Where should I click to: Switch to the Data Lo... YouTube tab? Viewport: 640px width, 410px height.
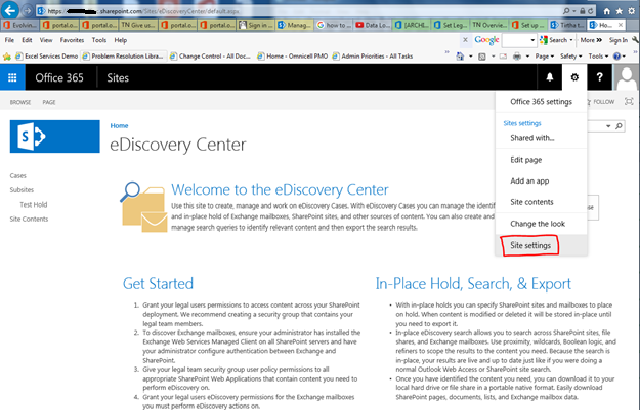click(373, 25)
